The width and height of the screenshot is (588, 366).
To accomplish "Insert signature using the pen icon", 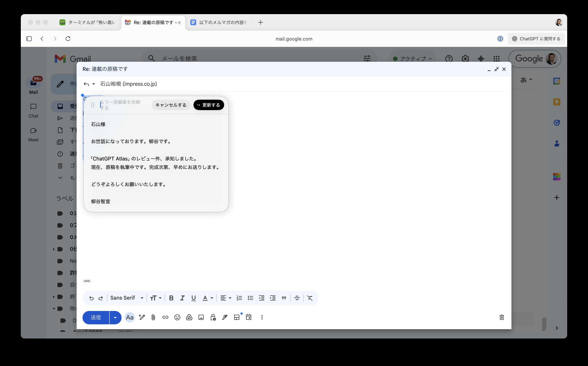I will tap(225, 317).
